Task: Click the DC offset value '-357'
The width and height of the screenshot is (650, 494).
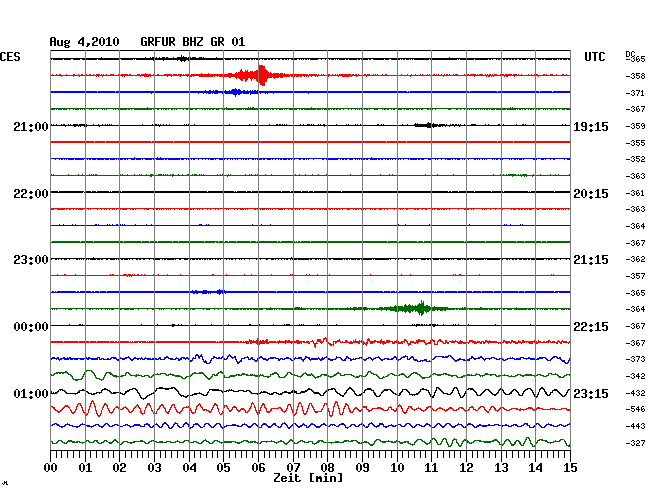Action: [635, 276]
